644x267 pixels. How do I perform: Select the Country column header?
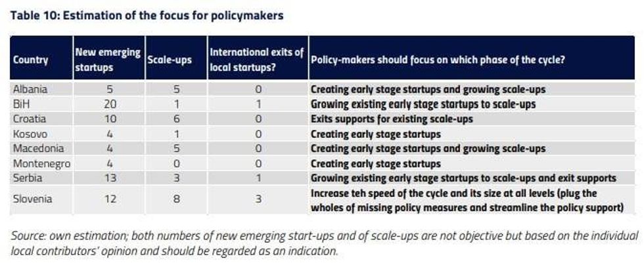pos(30,60)
